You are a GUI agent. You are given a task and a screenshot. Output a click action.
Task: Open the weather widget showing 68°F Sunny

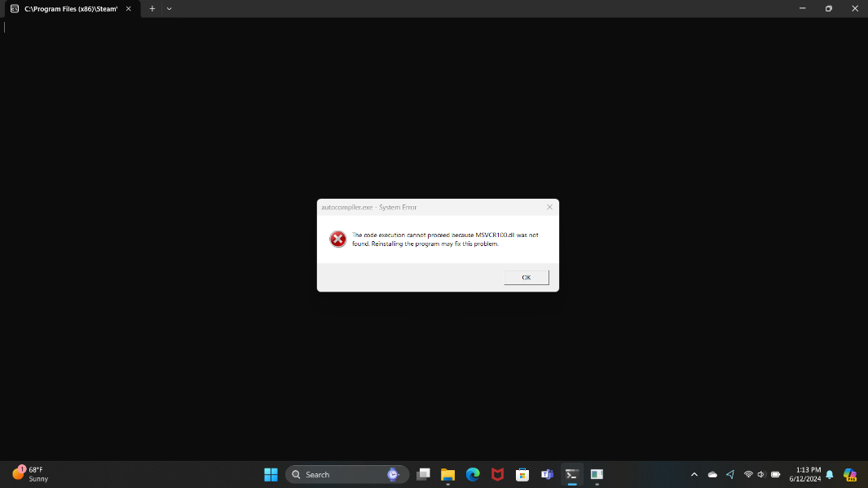pos(31,474)
